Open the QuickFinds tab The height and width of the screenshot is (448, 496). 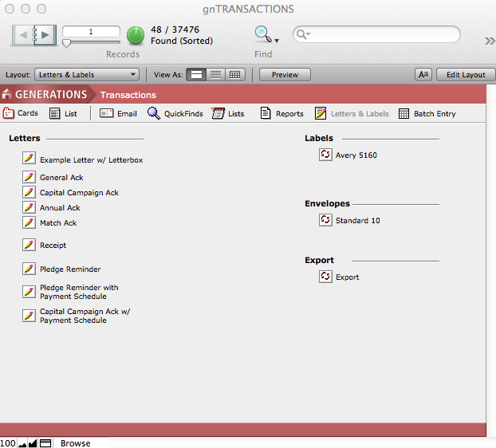(175, 113)
